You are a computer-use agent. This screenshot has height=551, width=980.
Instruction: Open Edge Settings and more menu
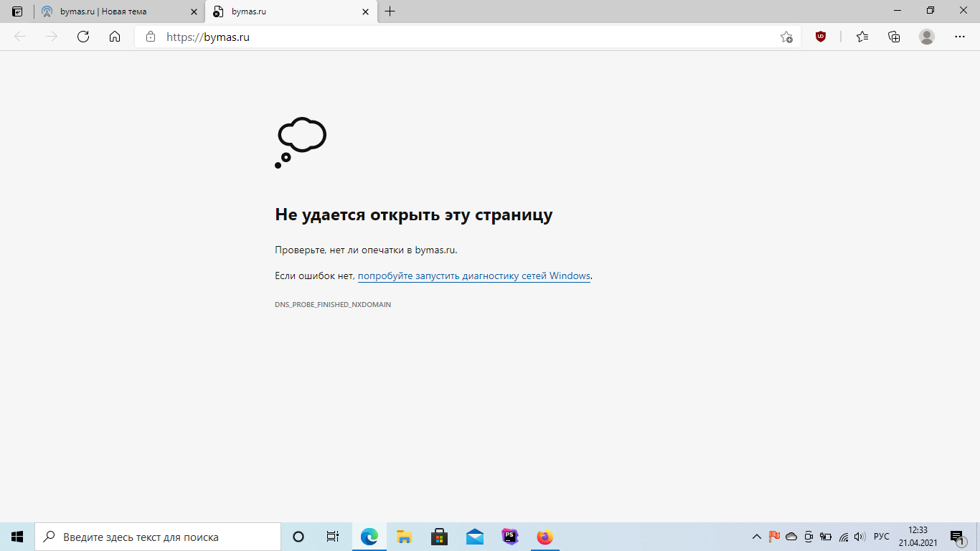[960, 37]
